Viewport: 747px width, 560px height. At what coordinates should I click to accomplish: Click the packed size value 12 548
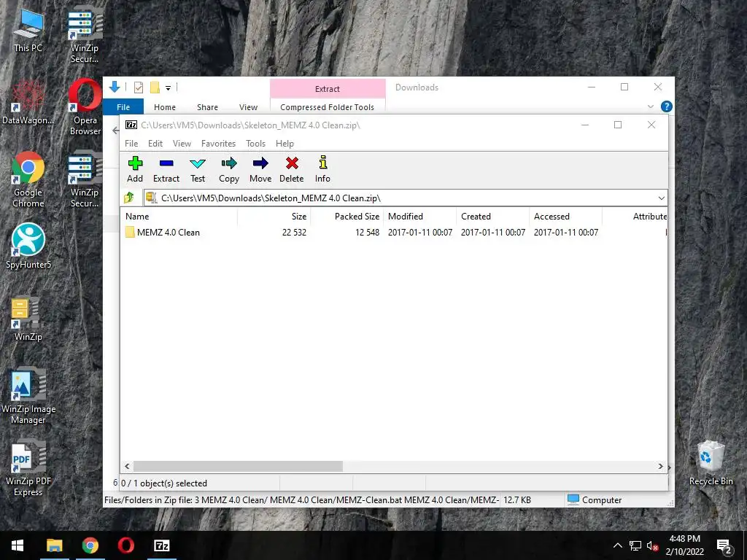tap(367, 233)
